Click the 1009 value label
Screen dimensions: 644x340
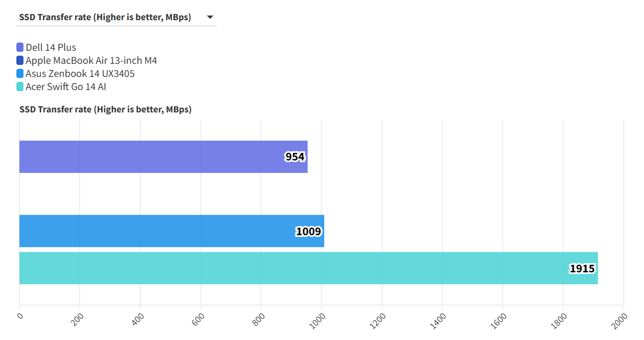308,231
